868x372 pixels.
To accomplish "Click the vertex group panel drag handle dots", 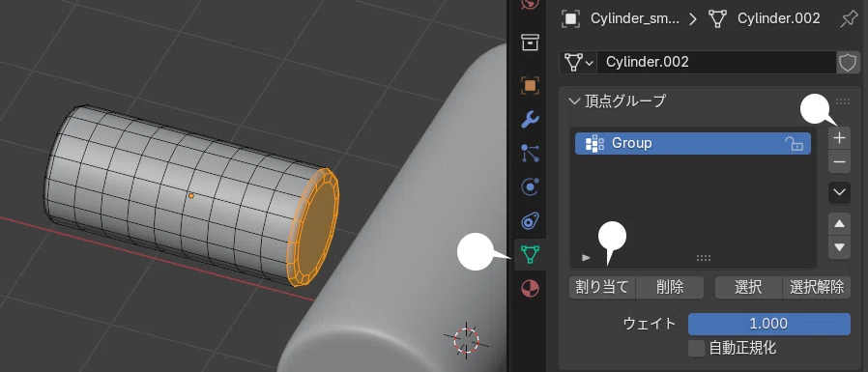I will click(x=843, y=101).
